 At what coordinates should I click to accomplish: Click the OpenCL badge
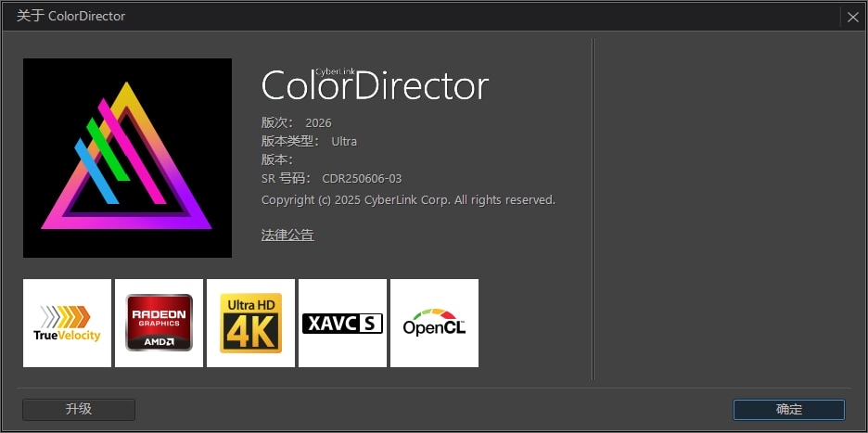tap(435, 323)
